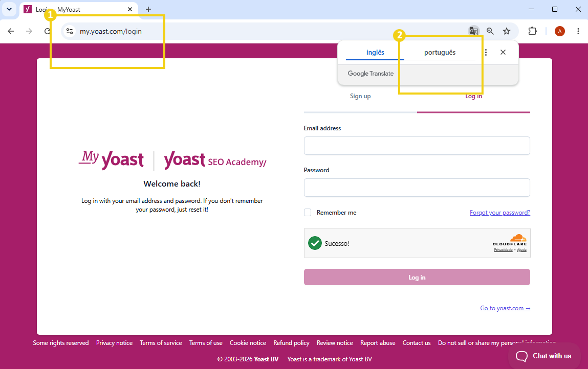Click the Cloudflare logo in captcha widget
The image size is (588, 369).
pyautogui.click(x=510, y=240)
